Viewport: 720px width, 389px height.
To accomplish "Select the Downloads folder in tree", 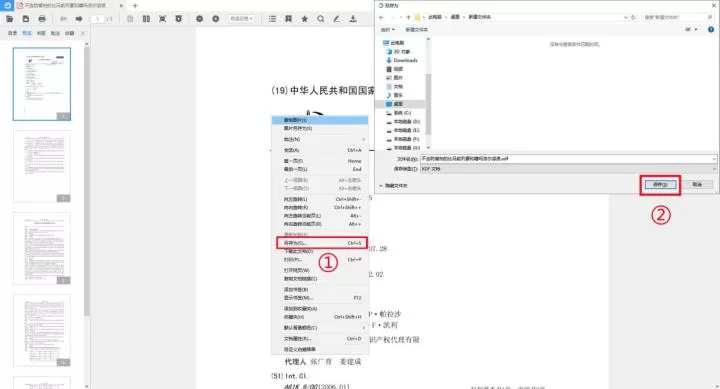I will (402, 60).
